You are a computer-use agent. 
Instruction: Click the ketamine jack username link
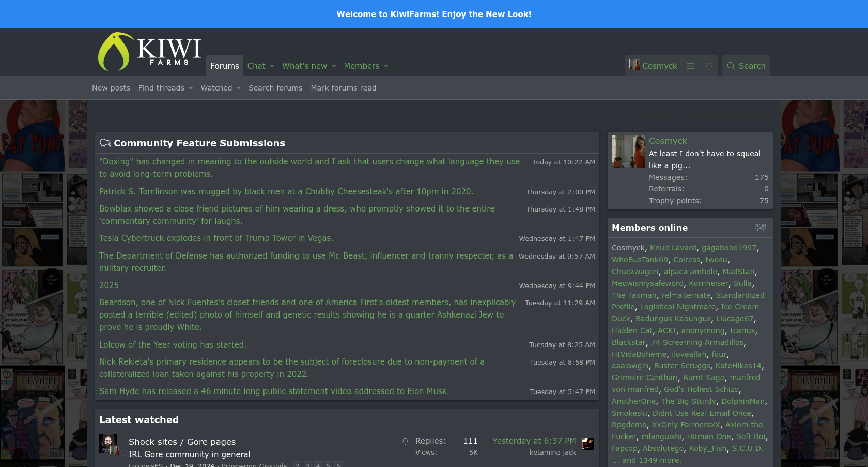click(x=553, y=453)
